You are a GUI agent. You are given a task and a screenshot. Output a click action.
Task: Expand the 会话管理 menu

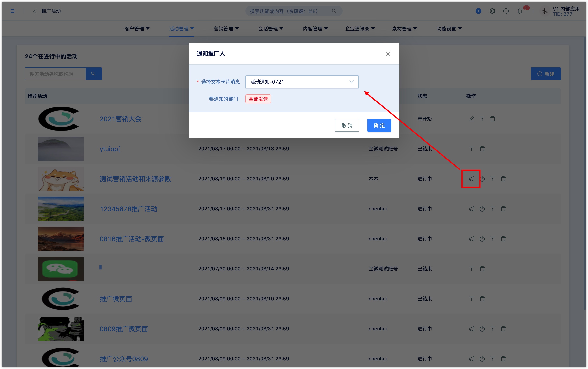click(271, 29)
